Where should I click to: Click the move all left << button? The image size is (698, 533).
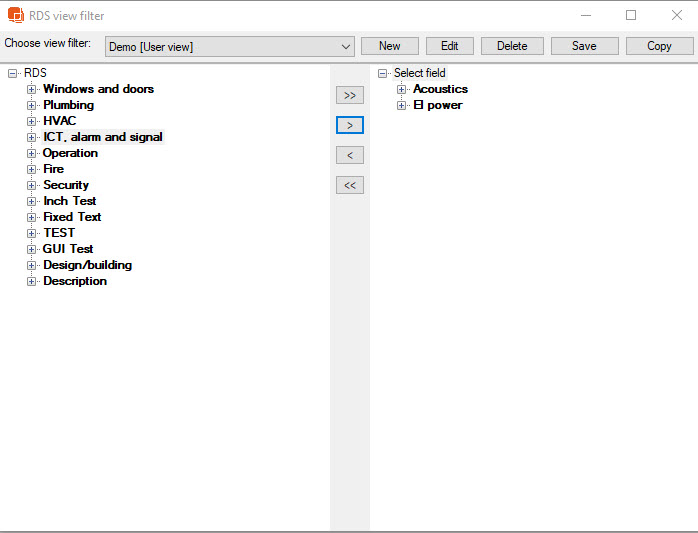point(350,185)
